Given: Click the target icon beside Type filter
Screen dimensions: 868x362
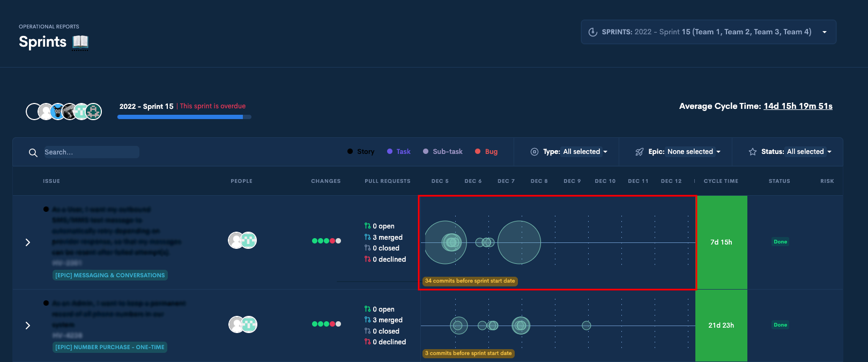Looking at the screenshot, I should coord(534,152).
